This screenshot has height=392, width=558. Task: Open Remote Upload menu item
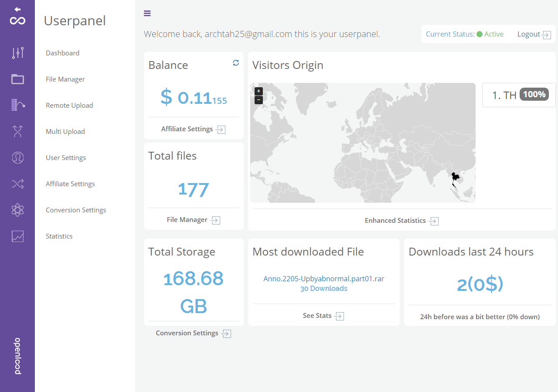69,105
